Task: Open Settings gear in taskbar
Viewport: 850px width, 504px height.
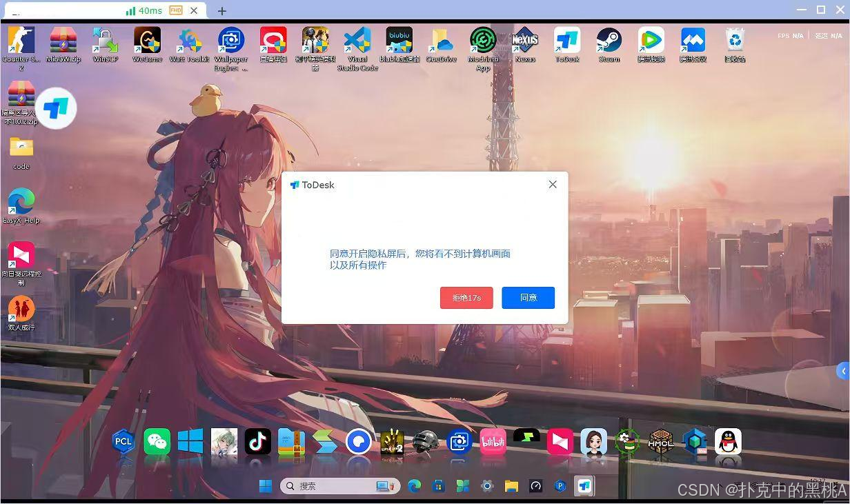Action: point(487,486)
